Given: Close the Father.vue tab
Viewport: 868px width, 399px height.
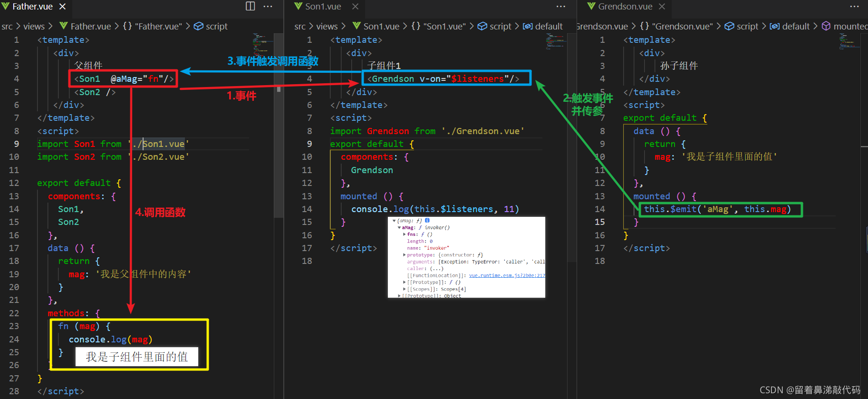Looking at the screenshot, I should click(x=62, y=7).
